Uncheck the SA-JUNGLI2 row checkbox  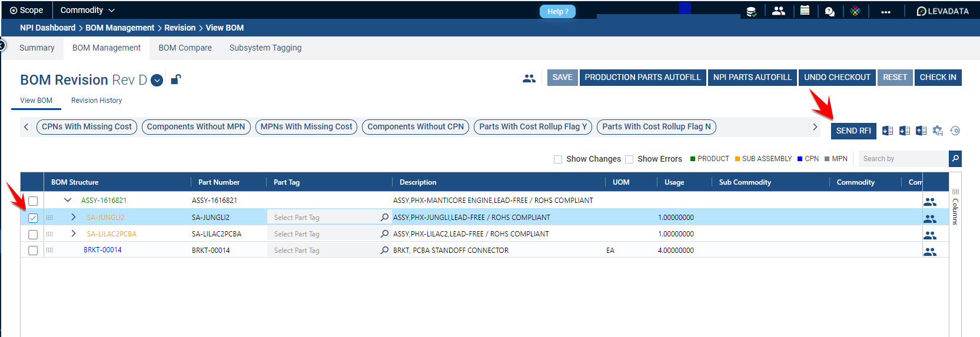coord(33,218)
